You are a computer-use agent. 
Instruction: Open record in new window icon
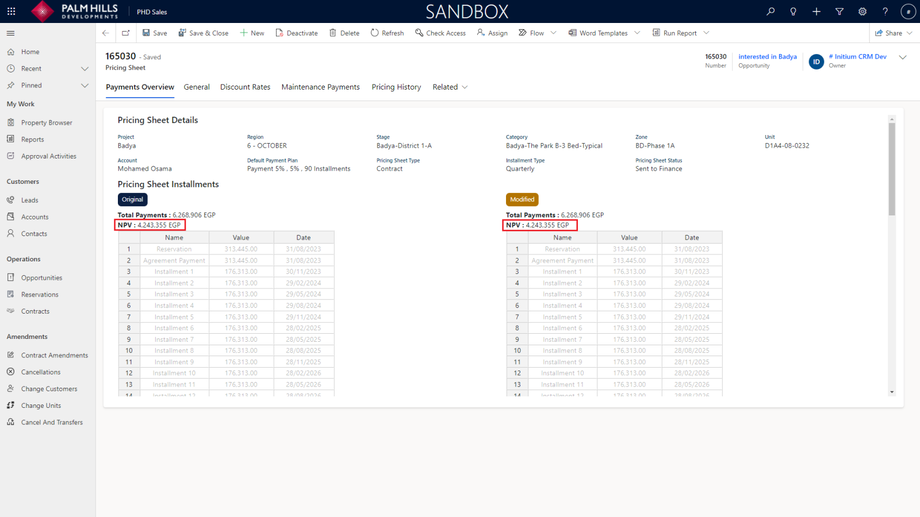tap(126, 33)
